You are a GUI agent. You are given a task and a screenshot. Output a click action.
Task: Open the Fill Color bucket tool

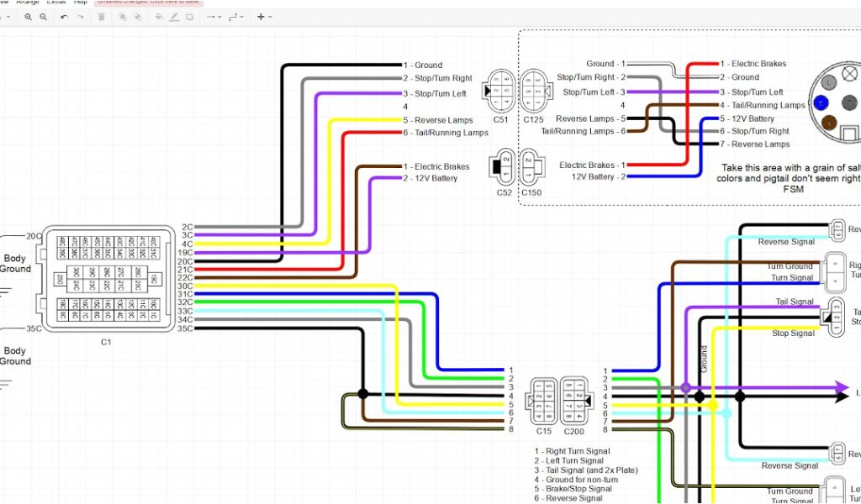[159, 17]
